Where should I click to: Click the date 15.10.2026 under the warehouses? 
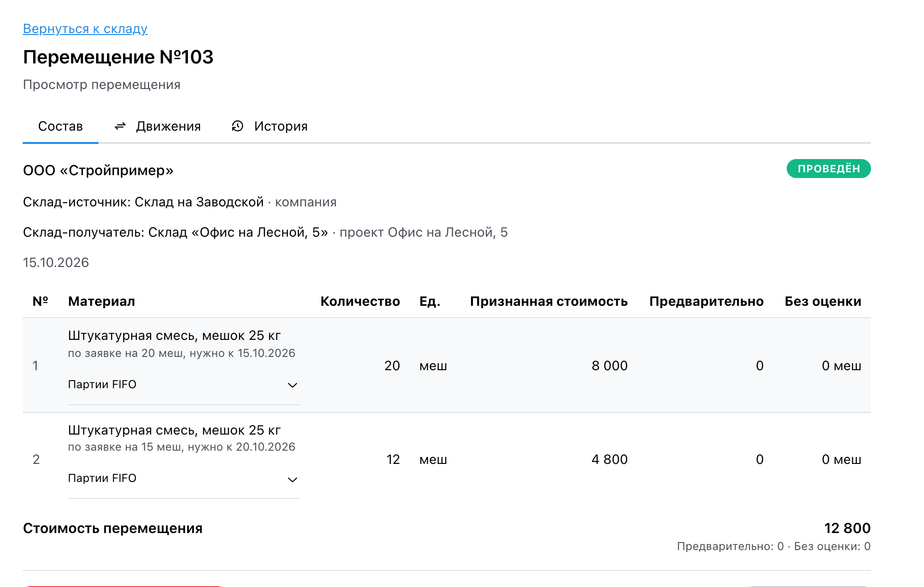(x=56, y=263)
